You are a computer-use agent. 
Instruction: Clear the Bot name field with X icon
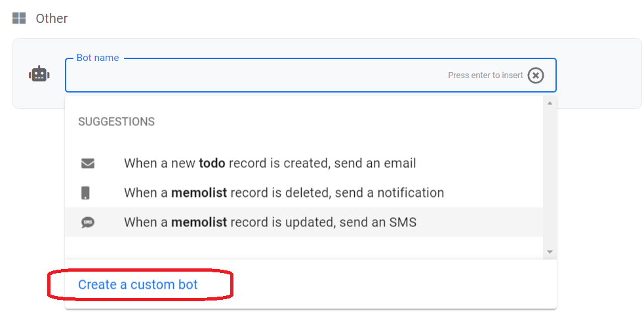tap(536, 75)
